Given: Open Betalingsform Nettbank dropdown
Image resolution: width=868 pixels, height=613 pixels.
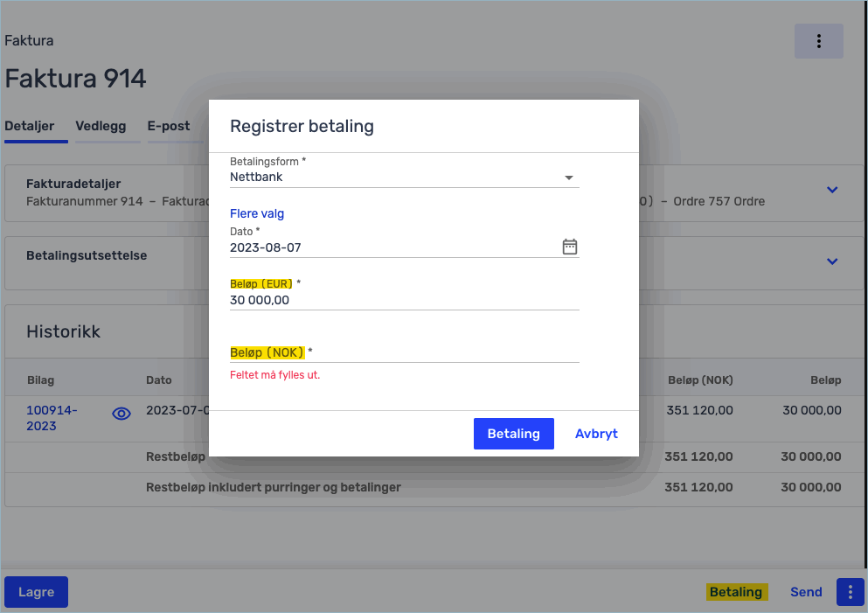Looking at the screenshot, I should pyautogui.click(x=404, y=178).
